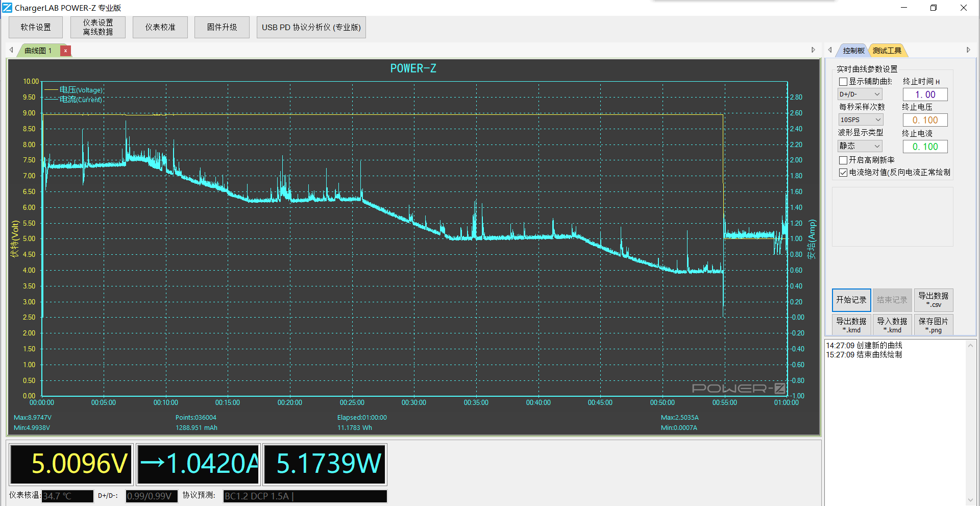Click 终止电压 field showing 0.100
The width and height of the screenshot is (980, 506).
pyautogui.click(x=925, y=120)
